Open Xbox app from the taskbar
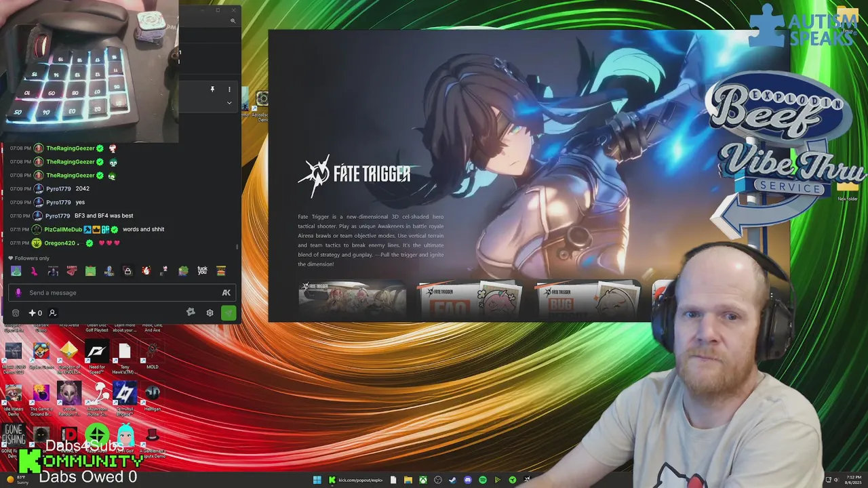The width and height of the screenshot is (868, 488). point(423,480)
